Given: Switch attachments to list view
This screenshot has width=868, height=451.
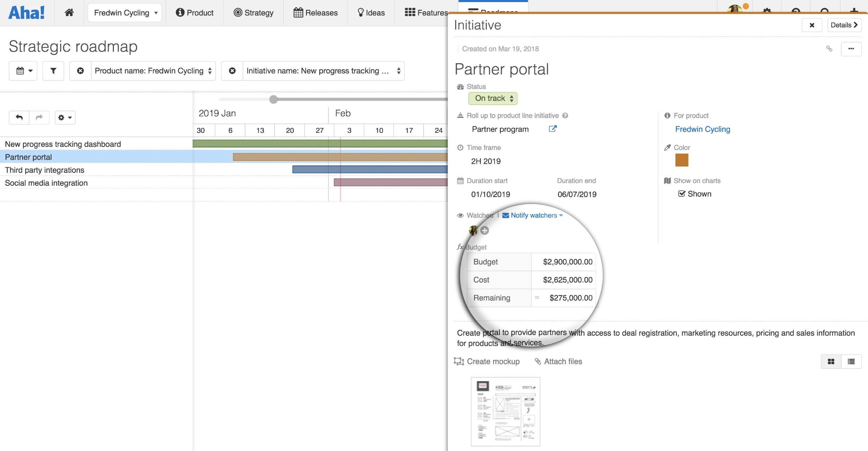Looking at the screenshot, I should tap(851, 361).
